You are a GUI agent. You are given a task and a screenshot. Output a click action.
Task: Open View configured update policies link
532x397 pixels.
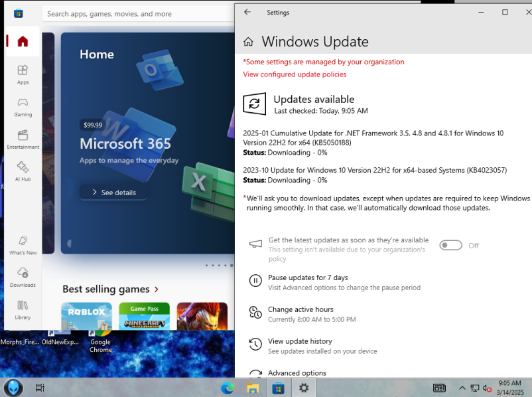click(295, 74)
